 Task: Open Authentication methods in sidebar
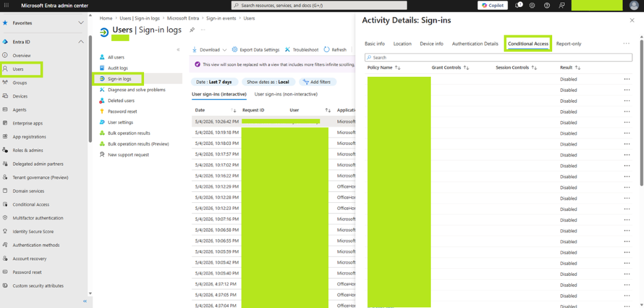coord(36,245)
